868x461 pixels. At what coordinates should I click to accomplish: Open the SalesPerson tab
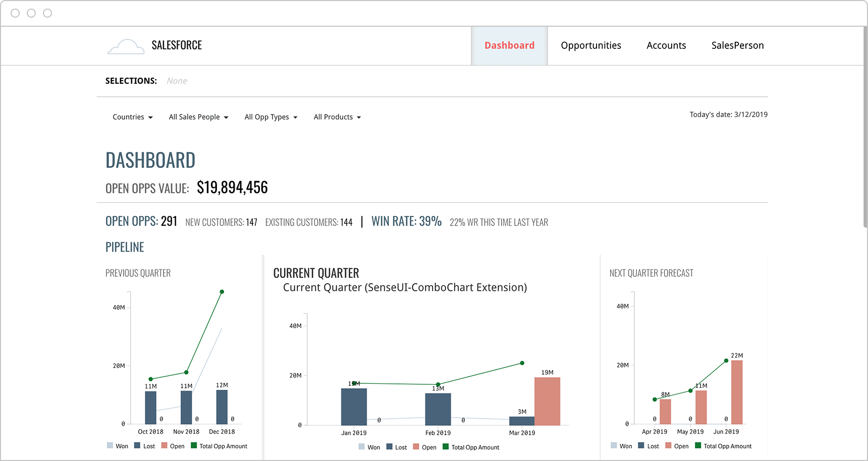737,45
